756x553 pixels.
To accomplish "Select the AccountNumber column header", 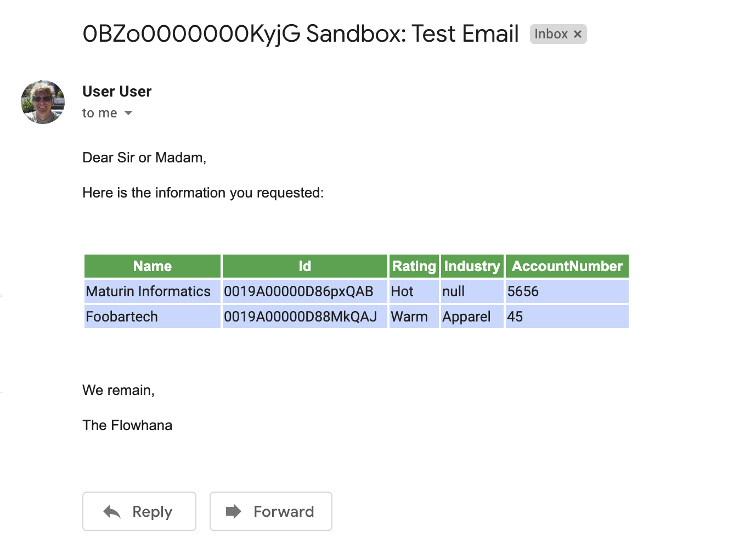I will pyautogui.click(x=567, y=266).
